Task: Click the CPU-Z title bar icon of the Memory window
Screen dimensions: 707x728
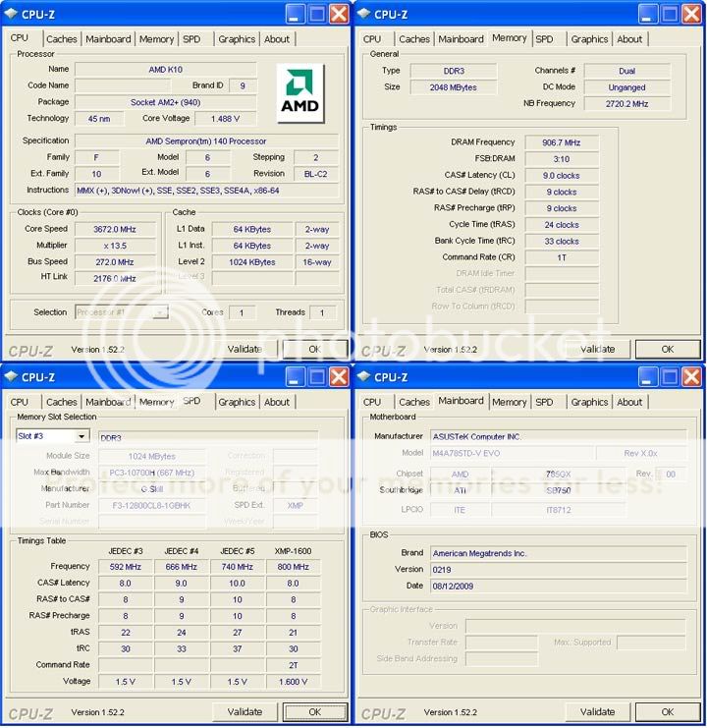Action: (x=362, y=14)
